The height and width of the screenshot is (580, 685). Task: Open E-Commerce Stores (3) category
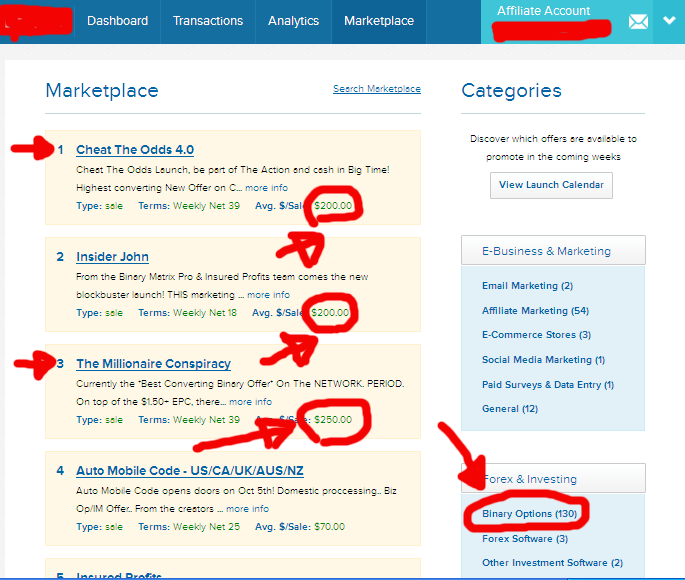pyautogui.click(x=536, y=335)
